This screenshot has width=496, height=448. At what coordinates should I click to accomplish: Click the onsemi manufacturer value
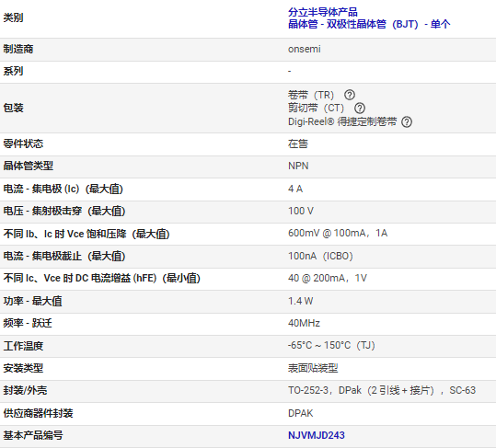[x=305, y=49]
